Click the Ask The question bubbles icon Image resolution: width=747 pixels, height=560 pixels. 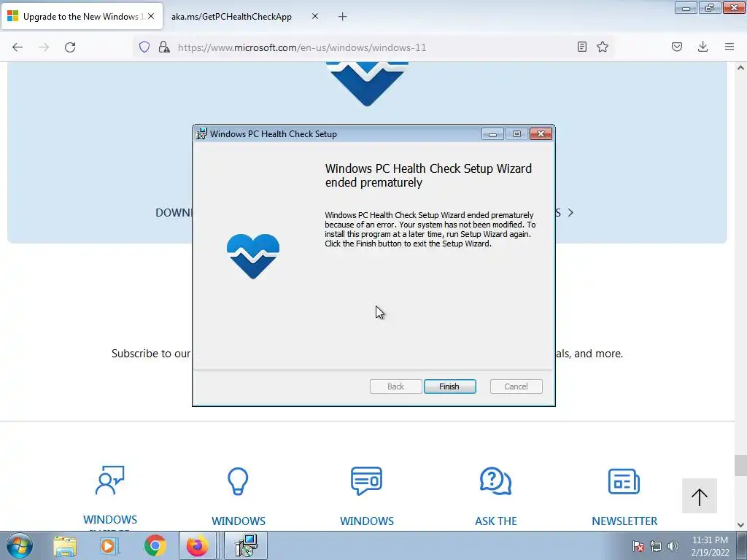[495, 481]
